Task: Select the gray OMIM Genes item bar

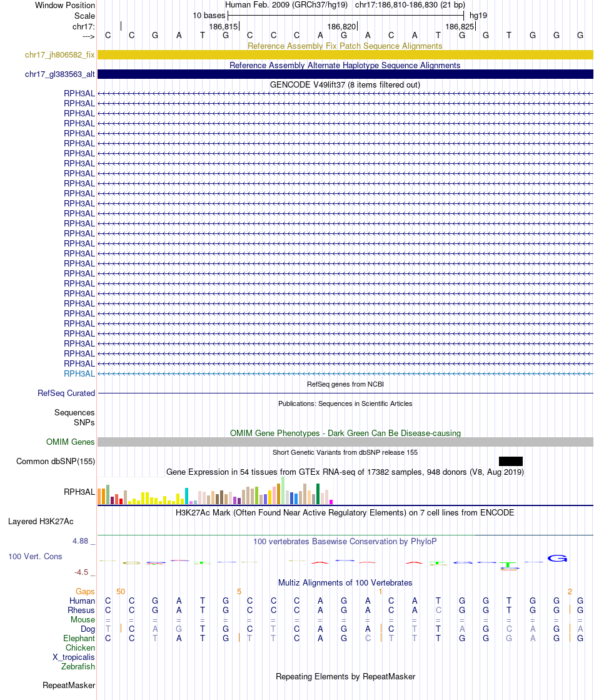Action: [345, 442]
